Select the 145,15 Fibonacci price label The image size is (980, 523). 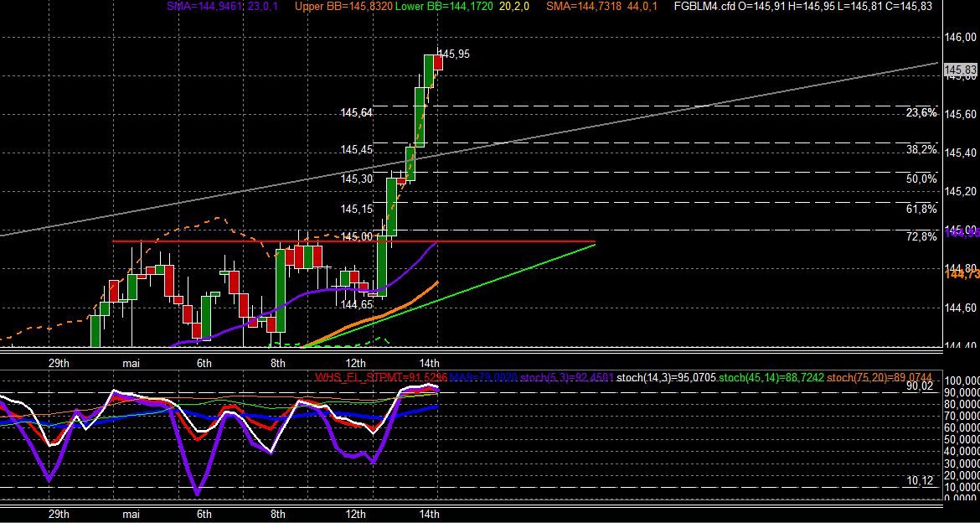tap(357, 209)
